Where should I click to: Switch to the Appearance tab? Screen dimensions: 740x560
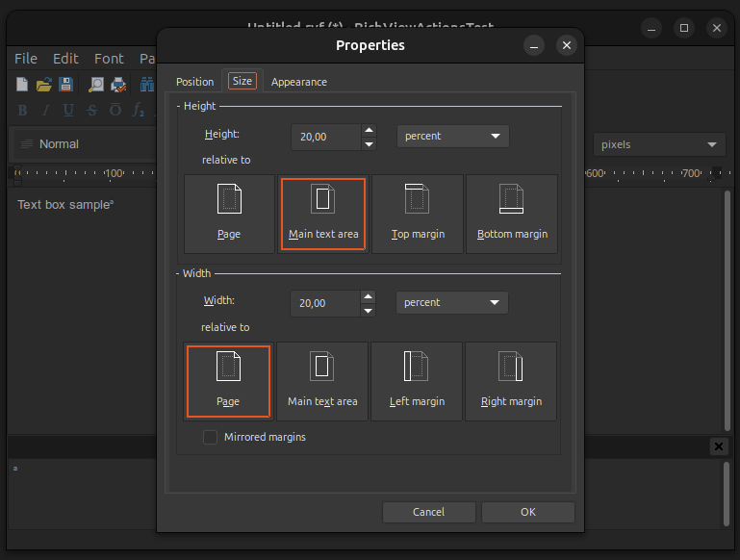coord(298,82)
